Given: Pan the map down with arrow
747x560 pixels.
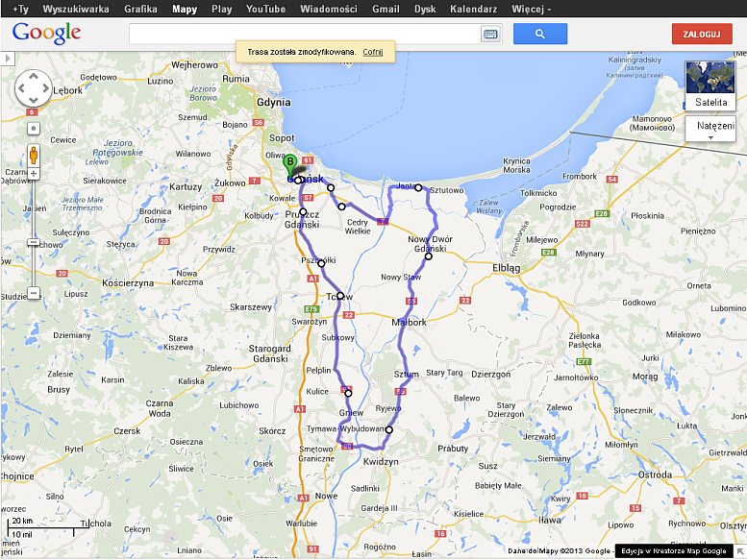Looking at the screenshot, I should coord(34,100).
